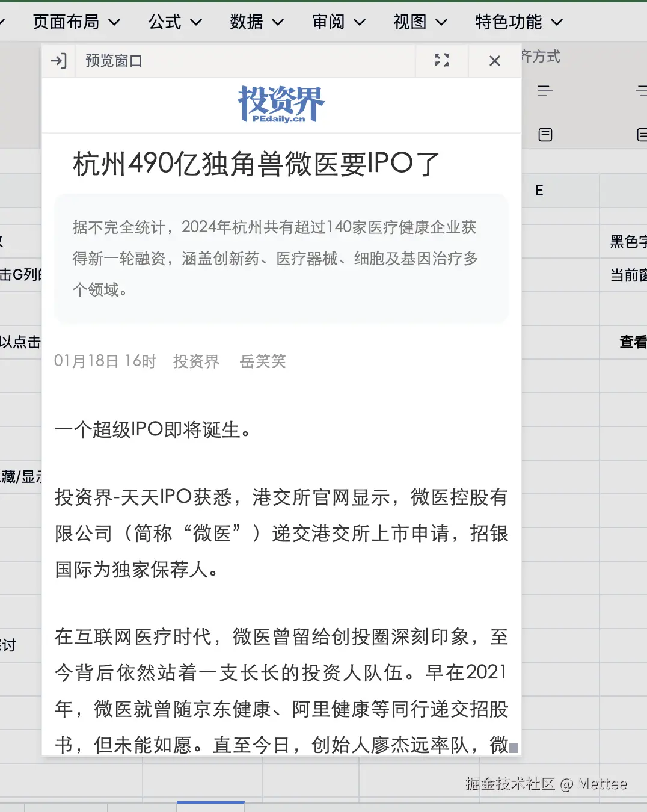Image resolution: width=647 pixels, height=812 pixels.
Task: Open the 特色功能 dropdown arrow
Action: (558, 22)
